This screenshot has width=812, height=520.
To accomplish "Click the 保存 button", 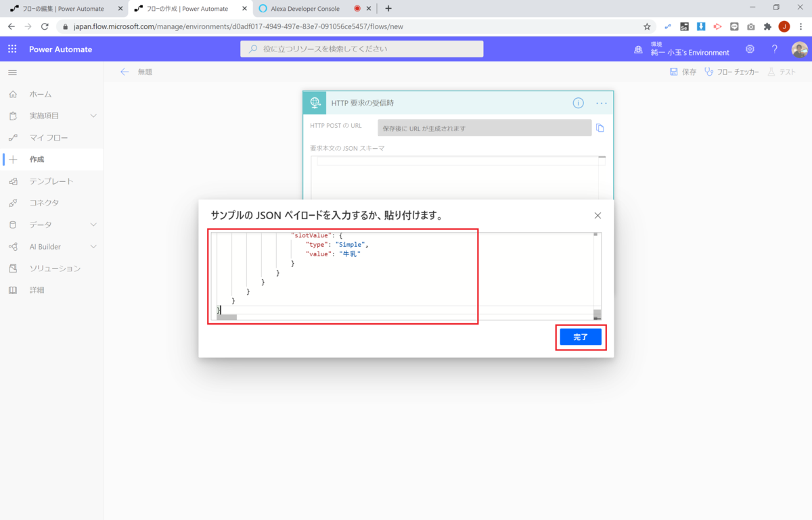I will pos(683,72).
